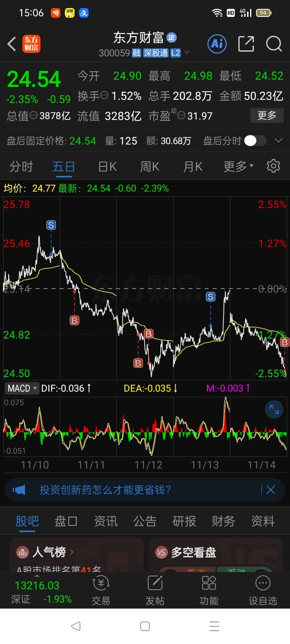Viewport: 290px width, 644px height.
Task: Tap the share export icon
Action: [x=246, y=43]
